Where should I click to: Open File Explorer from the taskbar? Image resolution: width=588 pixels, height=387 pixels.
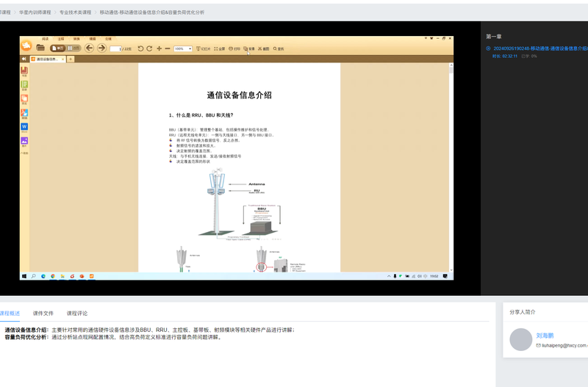(62, 276)
